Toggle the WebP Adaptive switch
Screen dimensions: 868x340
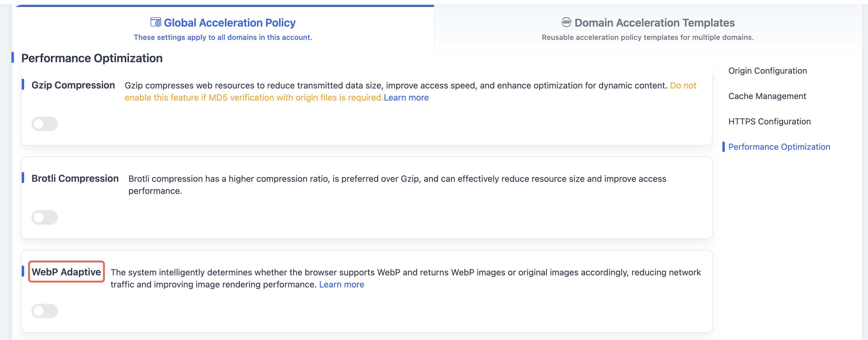click(45, 311)
